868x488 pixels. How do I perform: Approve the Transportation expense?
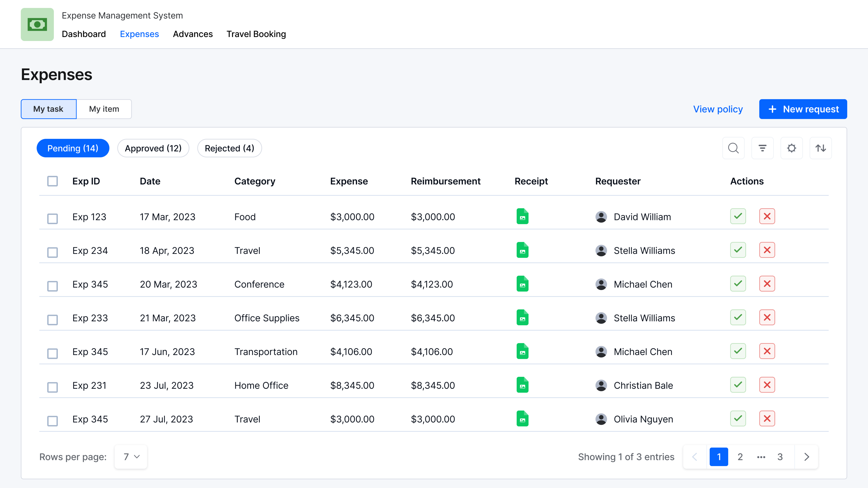(738, 351)
